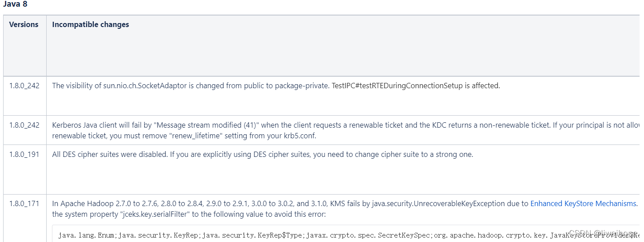Select version cell beside Kerberos Java client row

pyautogui.click(x=24, y=125)
